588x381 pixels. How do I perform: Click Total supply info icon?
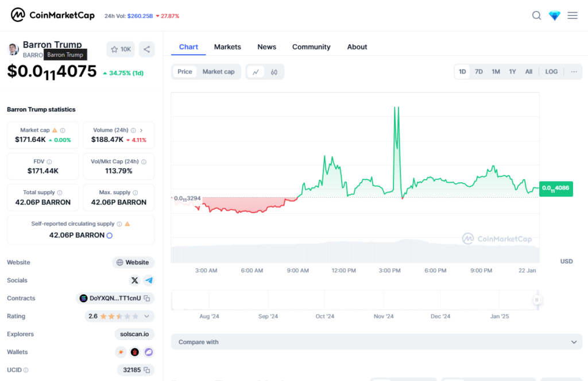60,193
